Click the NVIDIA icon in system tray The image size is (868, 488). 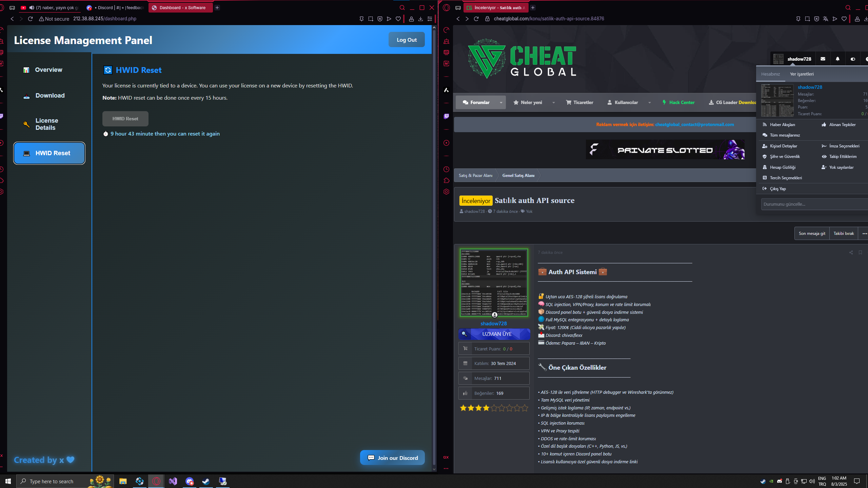771,481
